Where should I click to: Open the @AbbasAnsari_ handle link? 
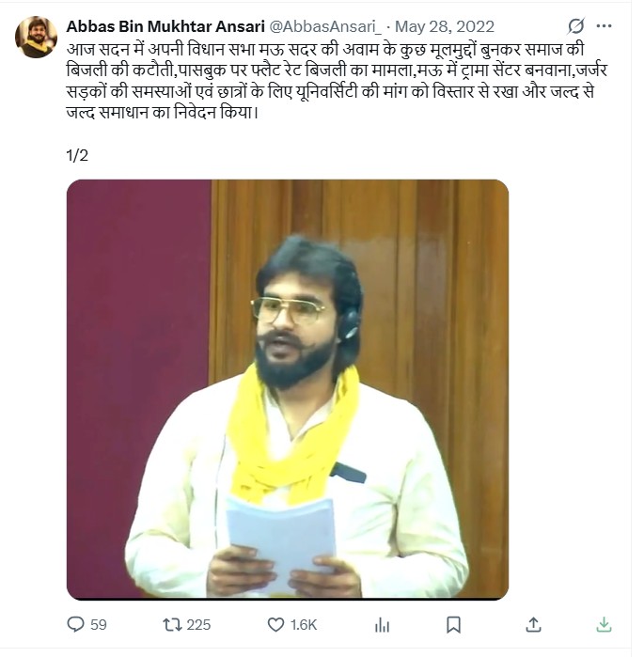[324, 26]
